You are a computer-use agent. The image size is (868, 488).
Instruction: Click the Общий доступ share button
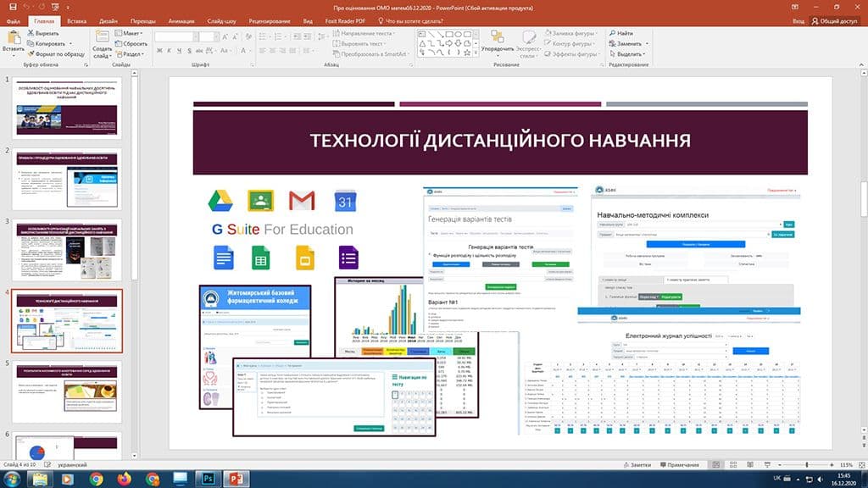[834, 21]
